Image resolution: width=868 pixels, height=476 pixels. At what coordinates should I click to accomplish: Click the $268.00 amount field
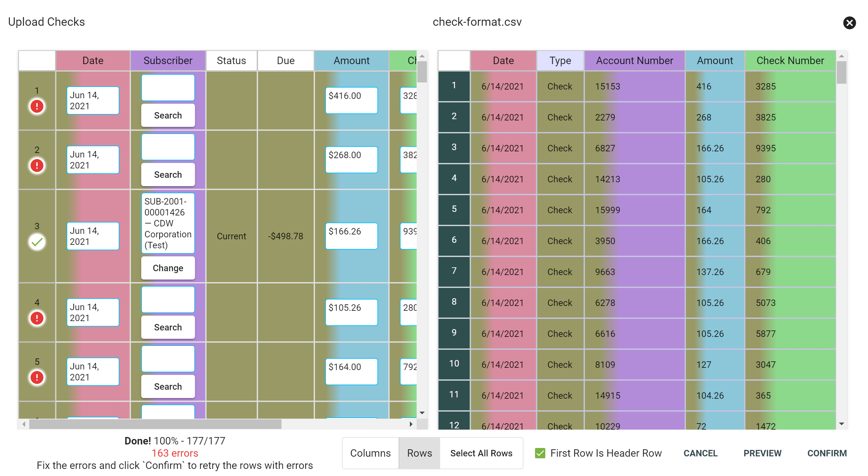coord(351,160)
